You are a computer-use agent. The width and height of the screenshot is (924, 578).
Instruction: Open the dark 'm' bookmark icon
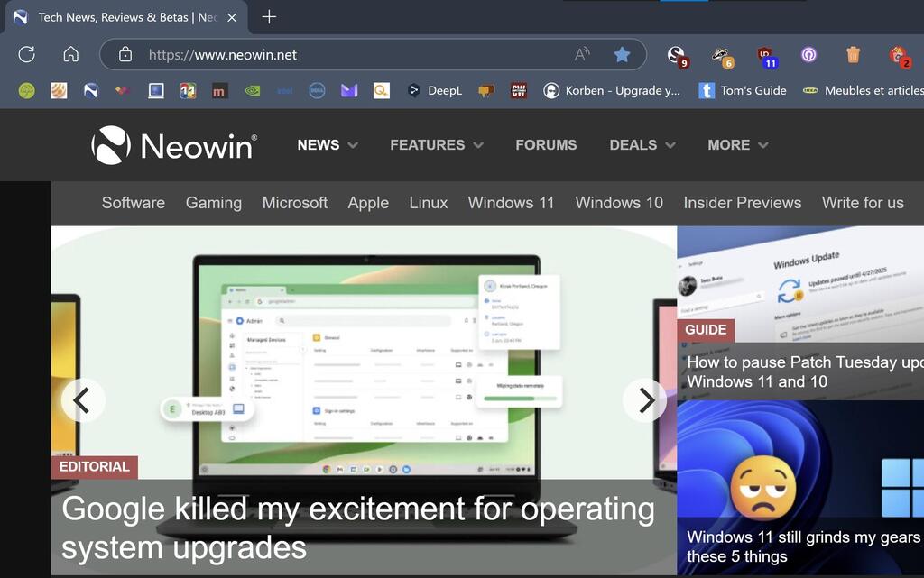pos(218,91)
